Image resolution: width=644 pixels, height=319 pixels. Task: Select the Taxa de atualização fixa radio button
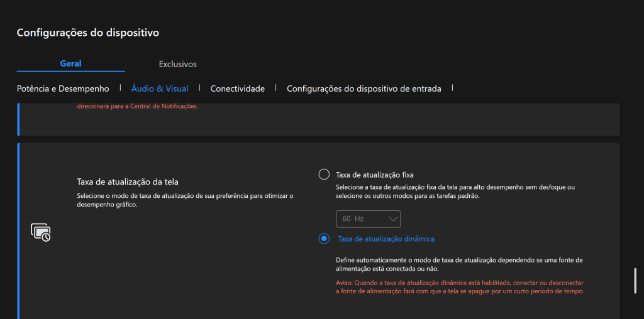tap(324, 174)
